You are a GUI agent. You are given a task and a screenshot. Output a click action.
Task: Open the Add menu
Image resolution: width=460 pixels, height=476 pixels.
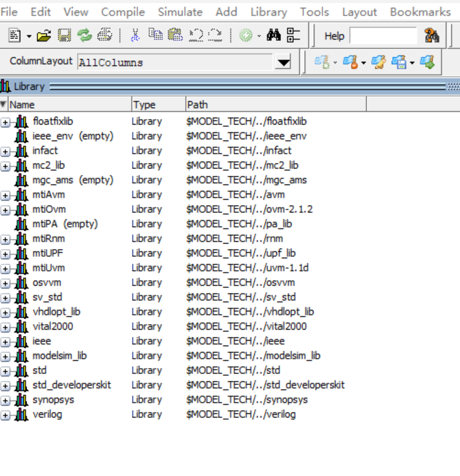point(226,12)
